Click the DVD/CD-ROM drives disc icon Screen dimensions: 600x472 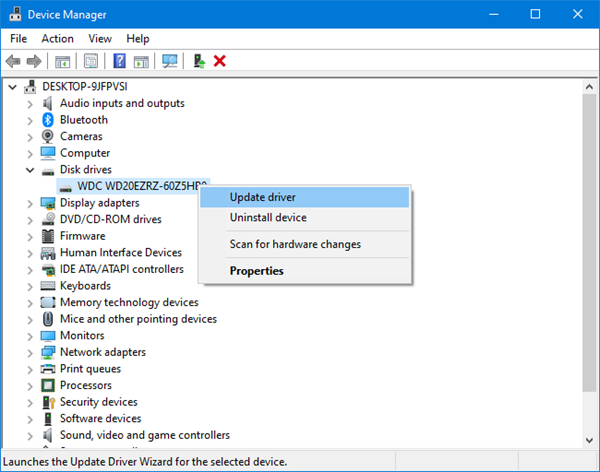[48, 219]
